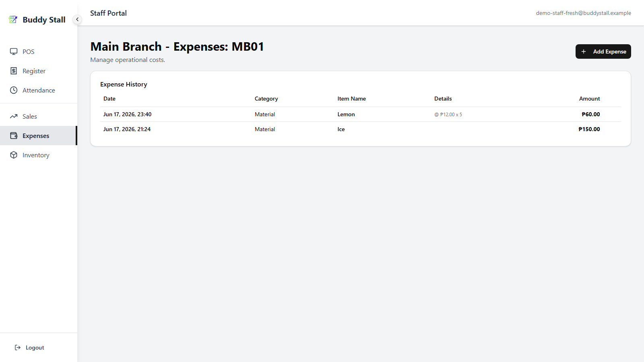Click the Category column header
644x362 pixels.
point(266,99)
